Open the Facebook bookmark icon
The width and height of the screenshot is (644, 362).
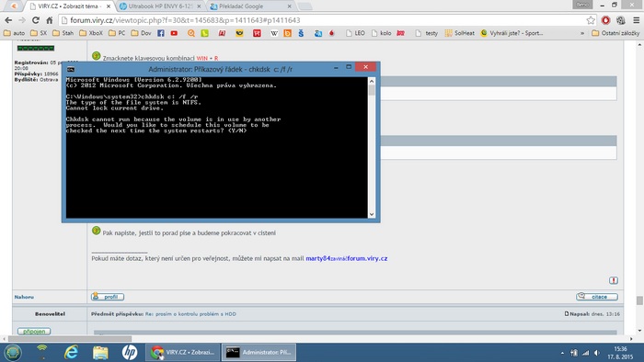click(161, 33)
